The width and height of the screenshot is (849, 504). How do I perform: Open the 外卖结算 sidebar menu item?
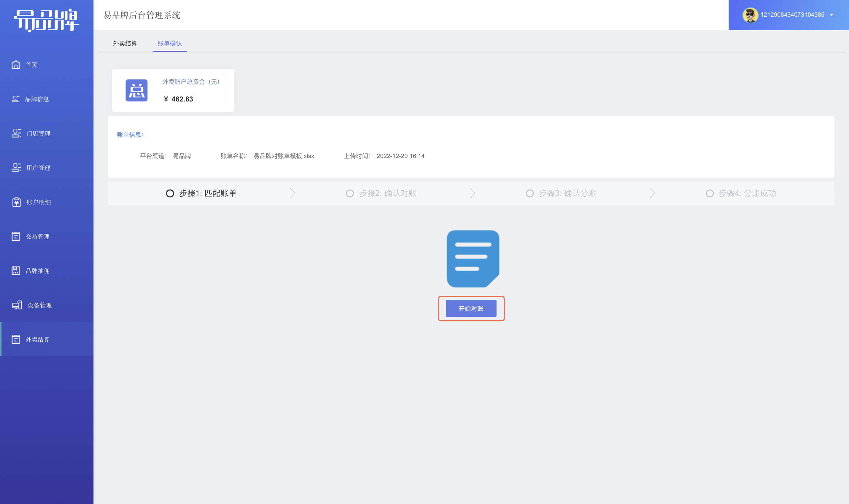(47, 339)
